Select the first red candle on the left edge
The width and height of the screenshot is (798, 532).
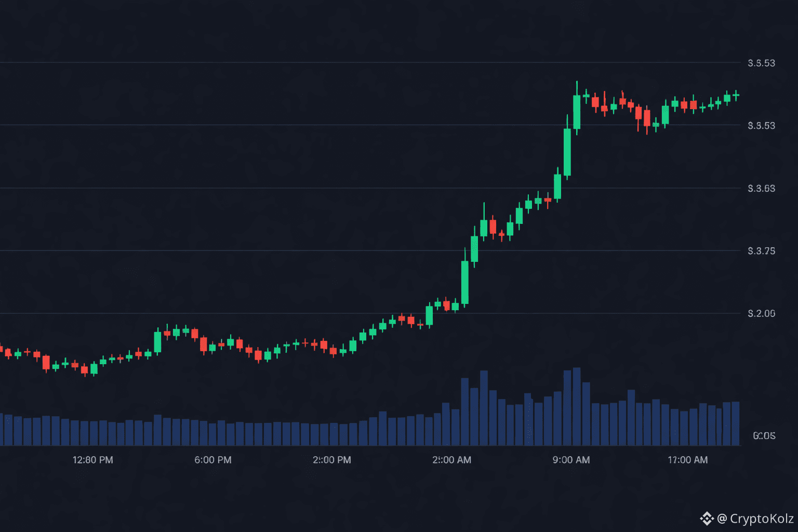pyautogui.click(x=3, y=348)
